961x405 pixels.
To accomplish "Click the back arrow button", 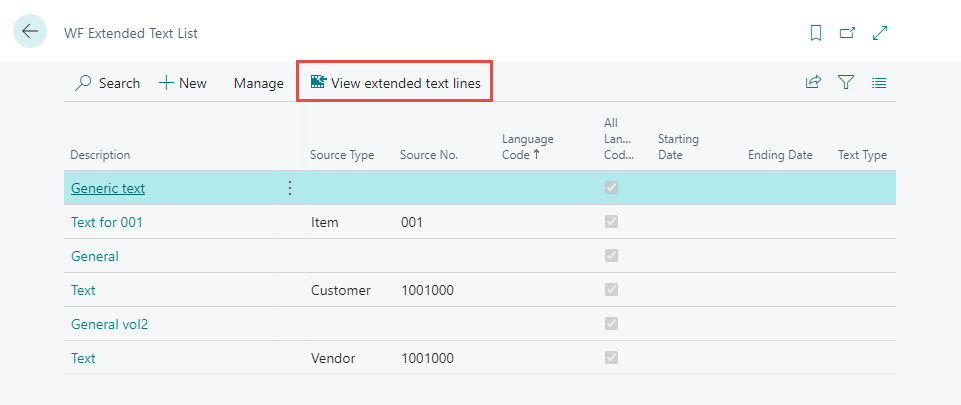I will 30,32.
